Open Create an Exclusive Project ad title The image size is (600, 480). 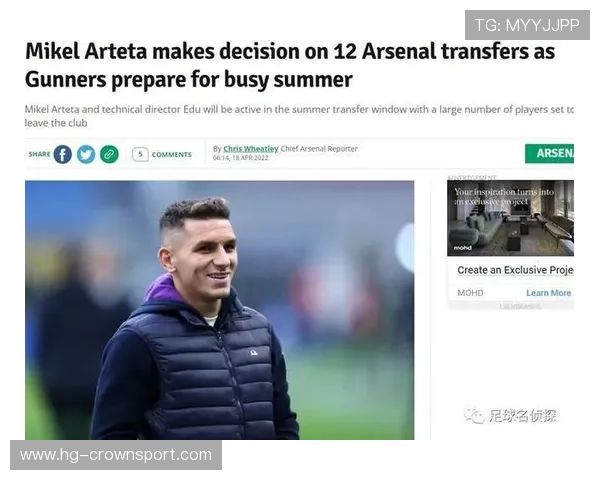(x=515, y=270)
